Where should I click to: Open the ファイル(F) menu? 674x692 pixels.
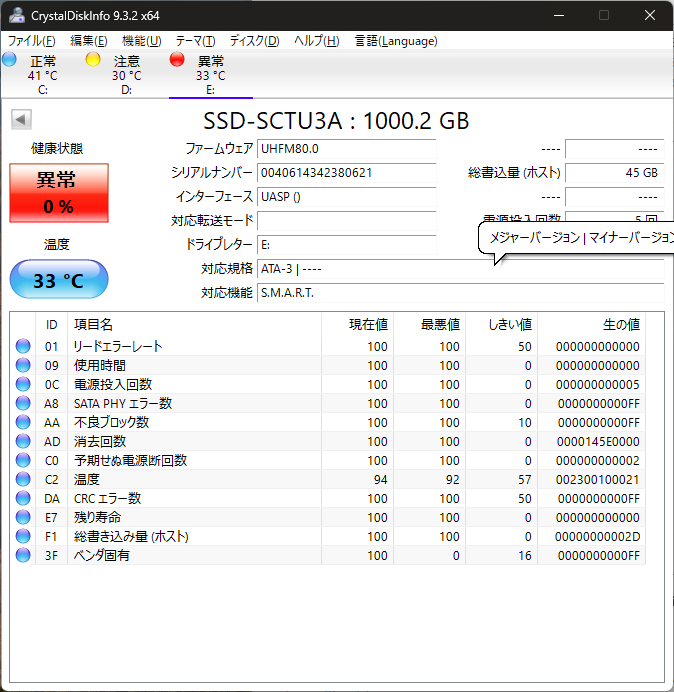point(31,41)
